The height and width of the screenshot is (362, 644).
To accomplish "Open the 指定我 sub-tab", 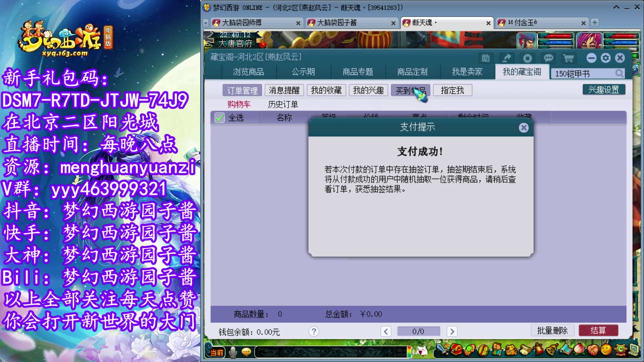I will point(452,90).
